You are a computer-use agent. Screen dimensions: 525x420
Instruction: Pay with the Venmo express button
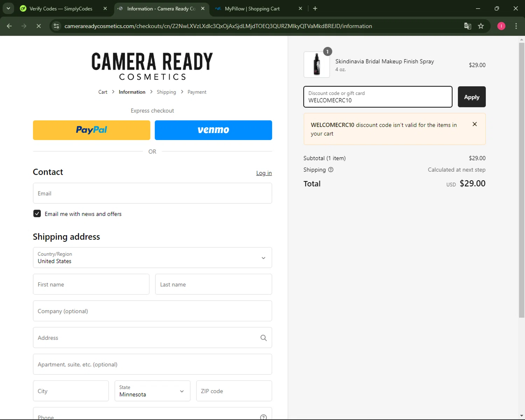point(213,130)
